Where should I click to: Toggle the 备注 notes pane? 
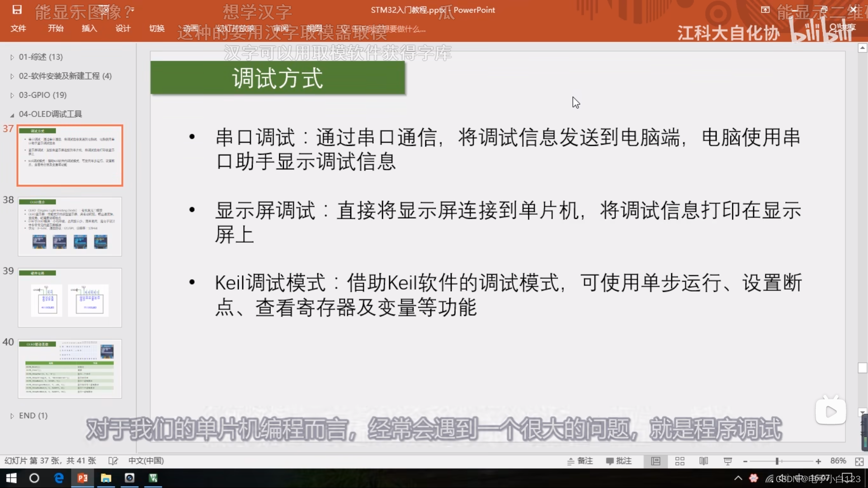coord(580,461)
